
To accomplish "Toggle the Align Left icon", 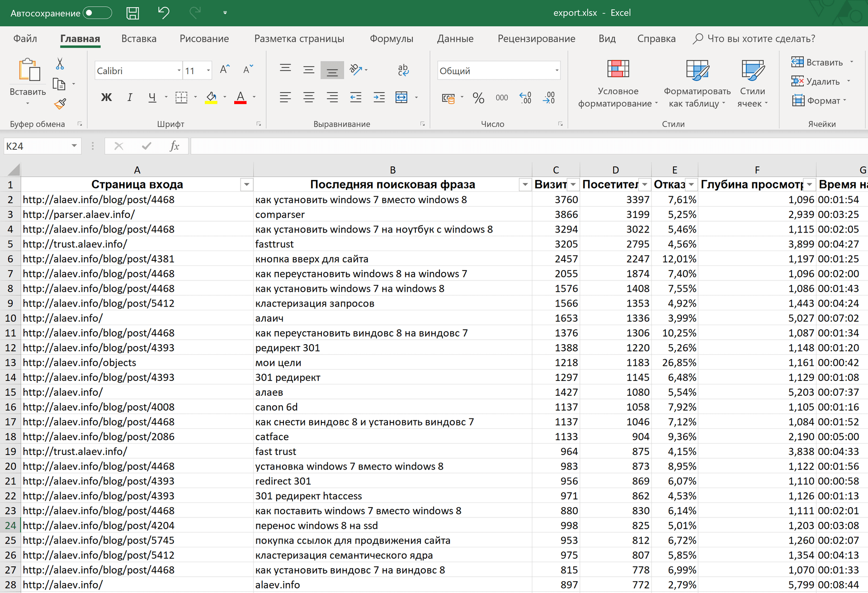I will tap(285, 97).
